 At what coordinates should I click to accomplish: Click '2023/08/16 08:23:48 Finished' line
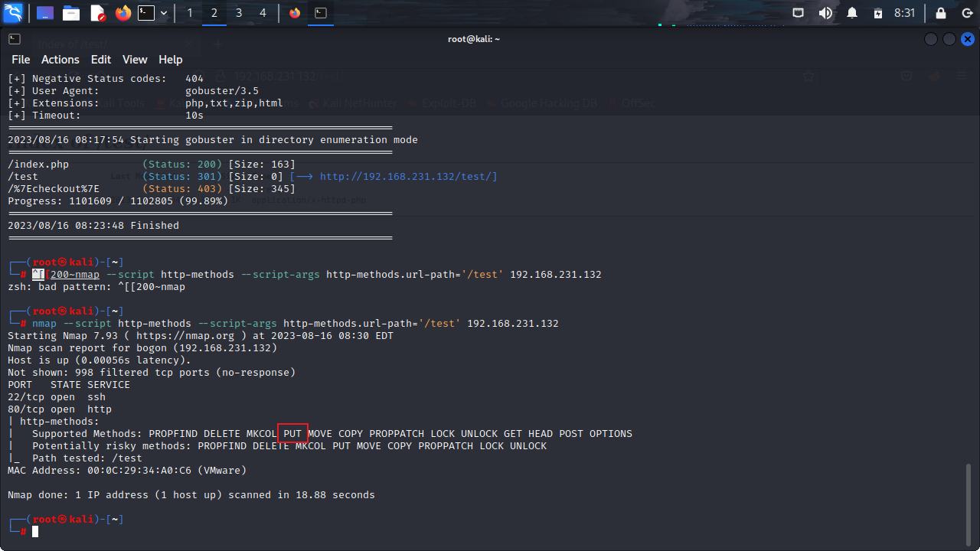coord(93,226)
